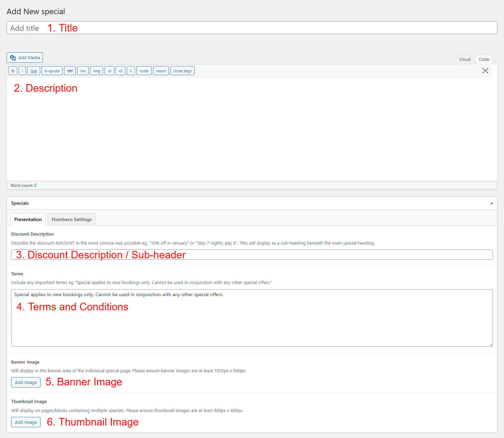Viewport: 504px width, 438px height.
Task: Insert a hyperlink using link button
Action: [x=34, y=71]
